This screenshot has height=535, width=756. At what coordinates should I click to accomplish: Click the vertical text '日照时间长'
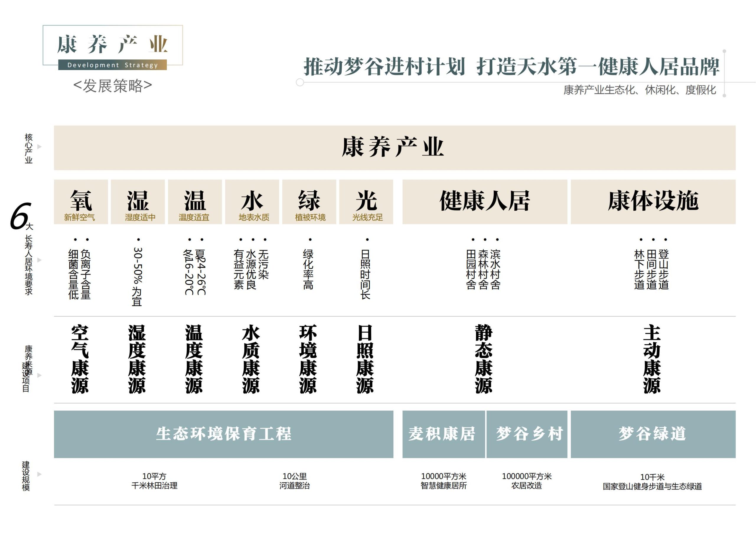pos(366,274)
